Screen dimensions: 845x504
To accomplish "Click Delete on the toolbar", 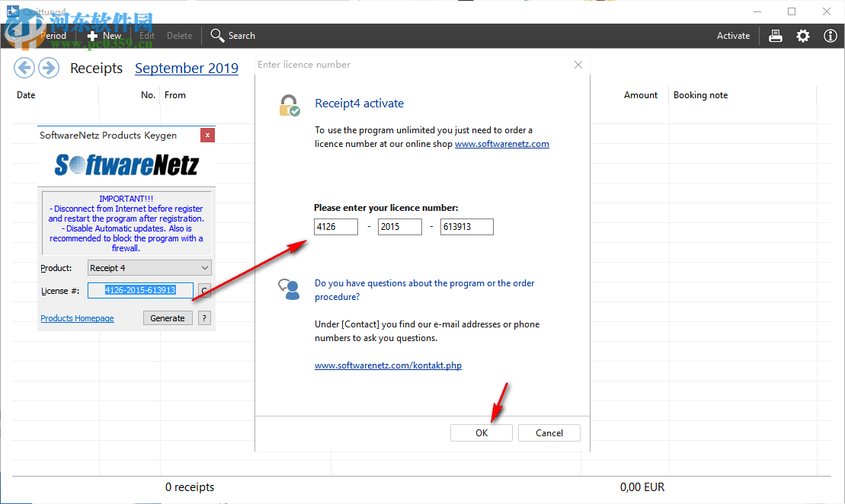I will (179, 35).
